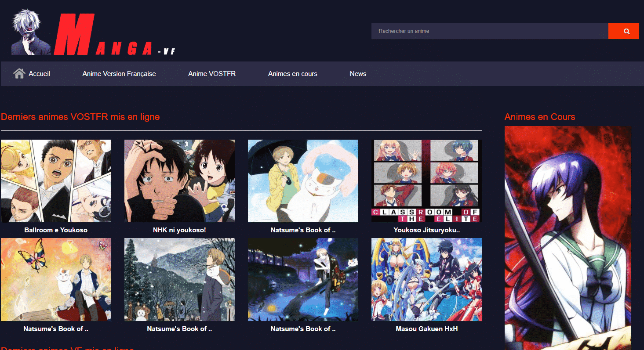Open the Animes en cours page
The width and height of the screenshot is (644, 350).
pos(292,74)
